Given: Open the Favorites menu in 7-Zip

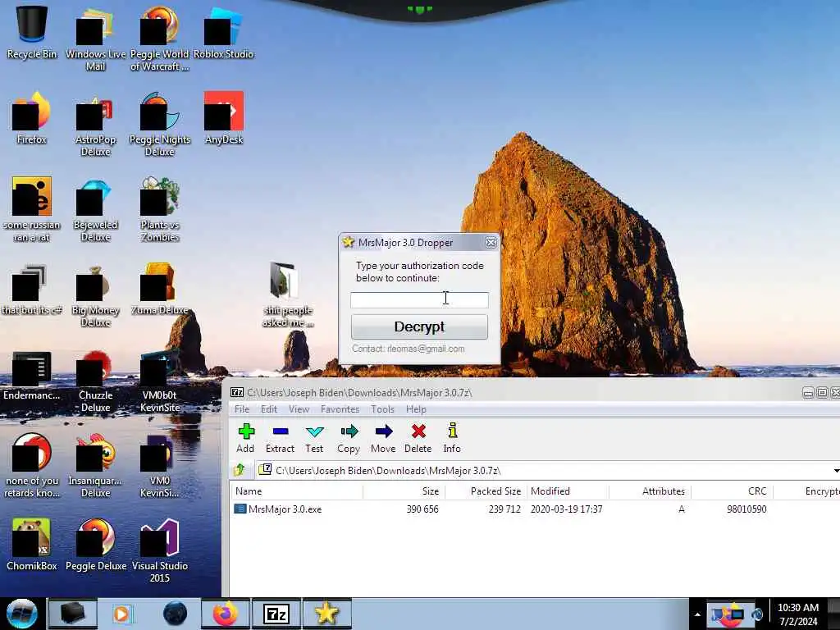Looking at the screenshot, I should pyautogui.click(x=340, y=409).
